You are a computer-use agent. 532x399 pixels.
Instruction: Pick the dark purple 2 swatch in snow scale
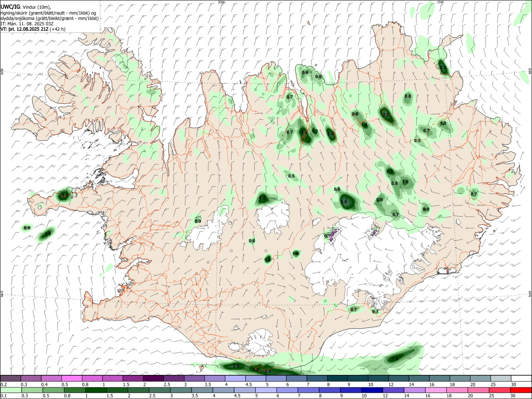(x=153, y=378)
